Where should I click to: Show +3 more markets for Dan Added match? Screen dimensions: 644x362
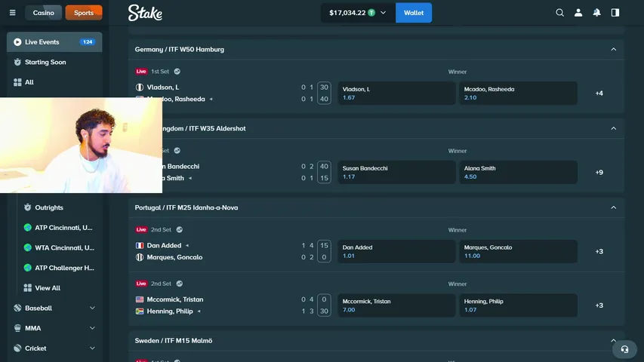coord(599,251)
